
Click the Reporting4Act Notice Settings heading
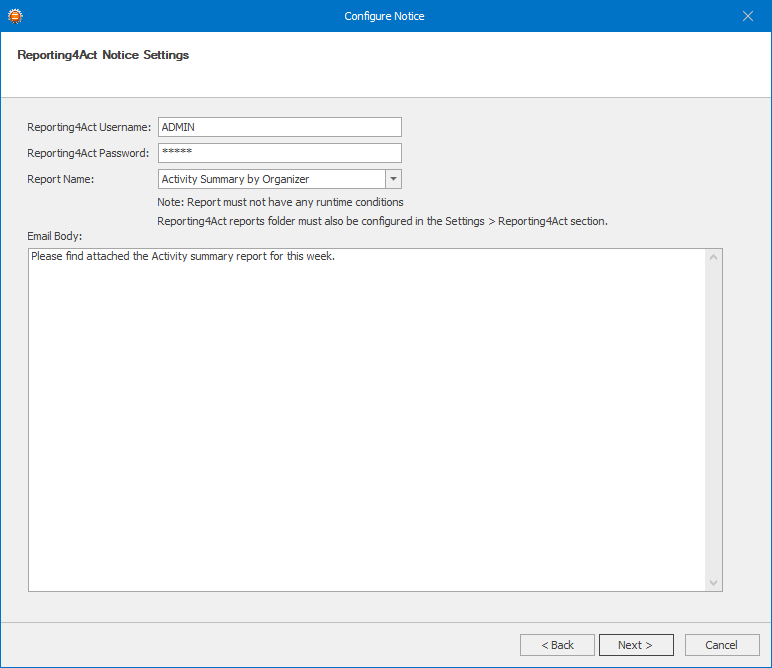tap(103, 55)
